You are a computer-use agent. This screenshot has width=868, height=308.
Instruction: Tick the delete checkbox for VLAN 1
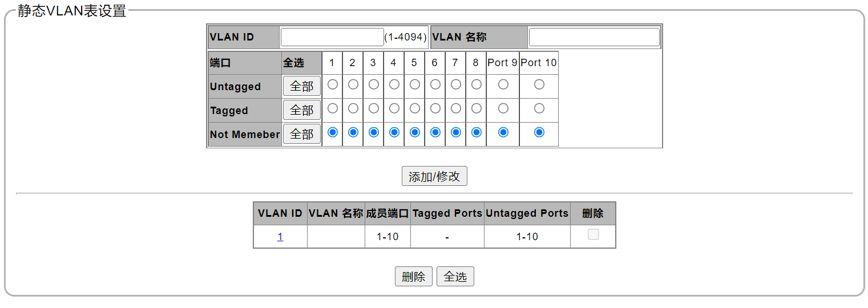[594, 234]
